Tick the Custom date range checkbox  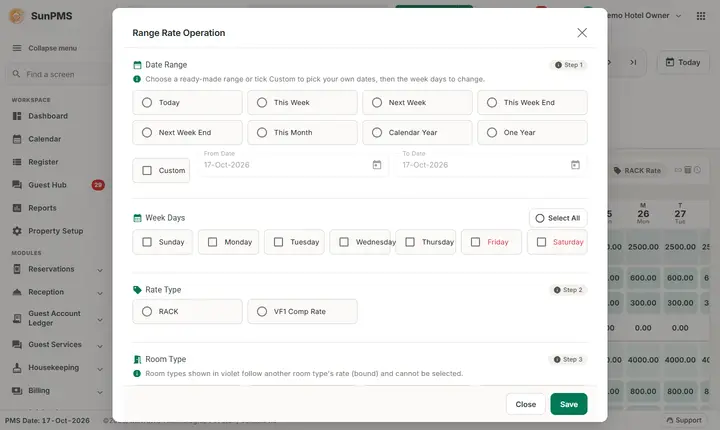click(147, 170)
